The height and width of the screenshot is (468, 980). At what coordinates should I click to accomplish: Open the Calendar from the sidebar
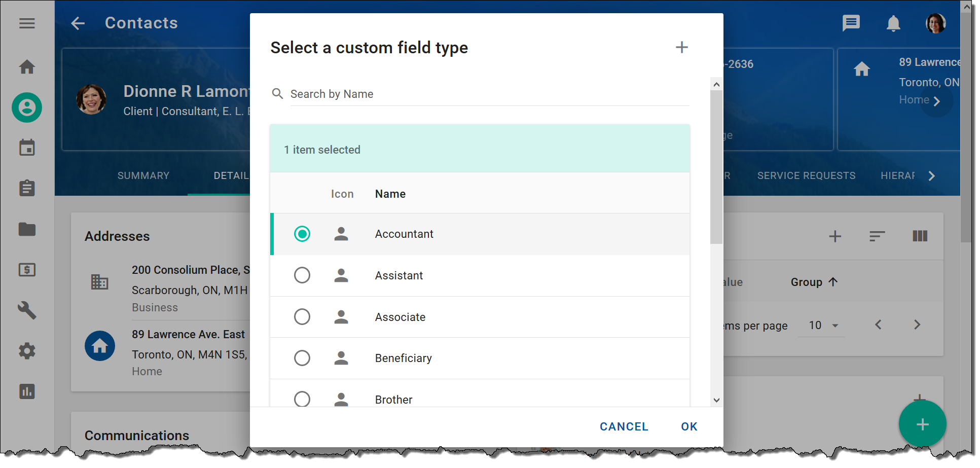(26, 148)
